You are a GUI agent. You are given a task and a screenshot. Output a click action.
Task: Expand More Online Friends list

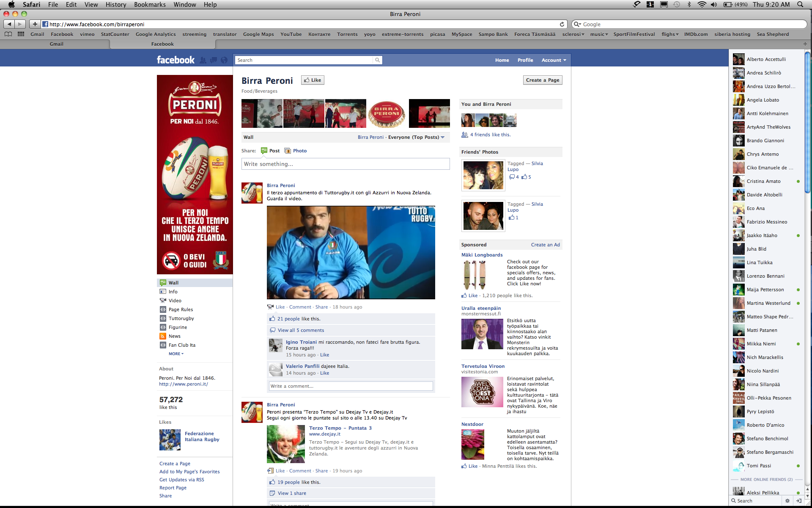click(766, 480)
